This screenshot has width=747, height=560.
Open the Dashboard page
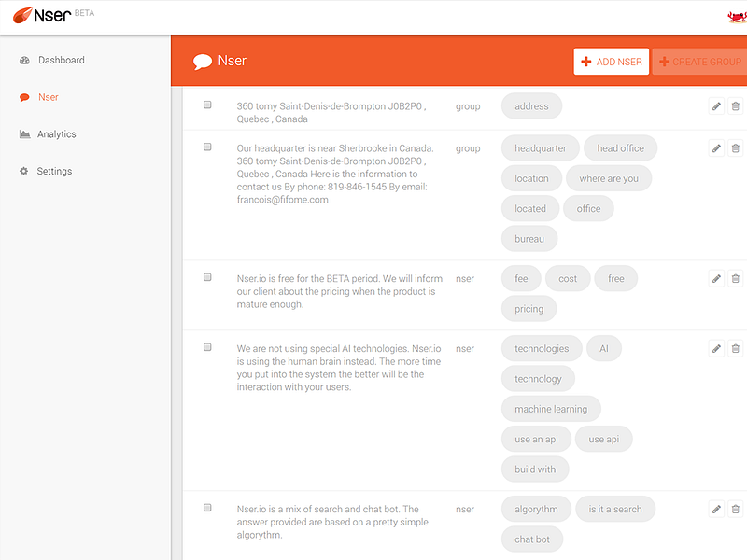61,60
